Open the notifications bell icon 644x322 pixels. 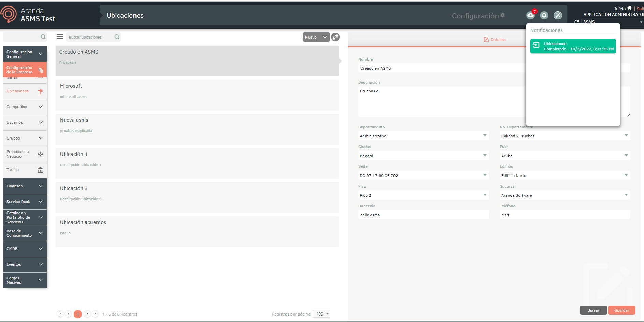tap(544, 15)
